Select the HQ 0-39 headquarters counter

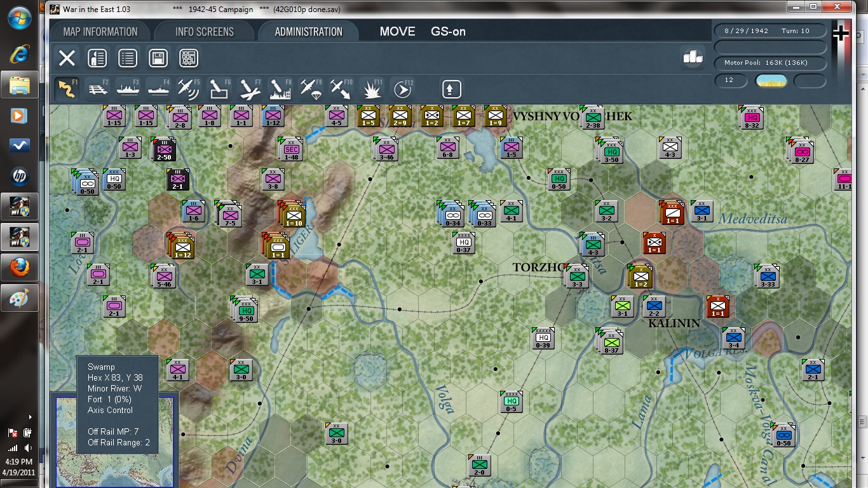coord(543,339)
